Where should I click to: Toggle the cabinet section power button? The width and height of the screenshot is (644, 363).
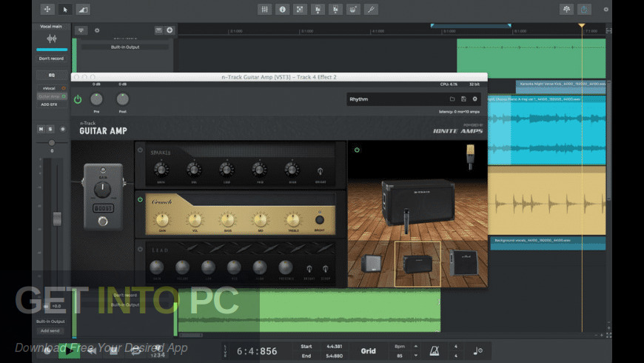pos(357,150)
